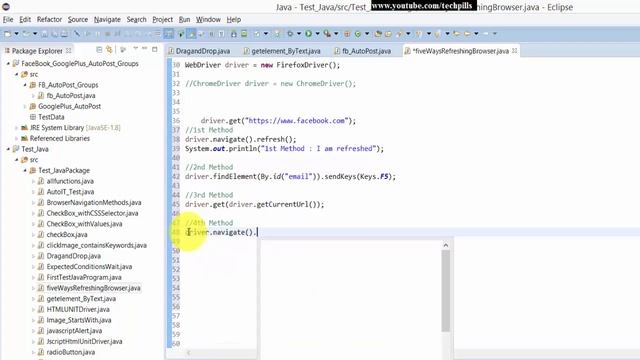This screenshot has width=640, height=360.
Task: Collapse the Test_JavaPackage package node
Action: (x=25, y=170)
